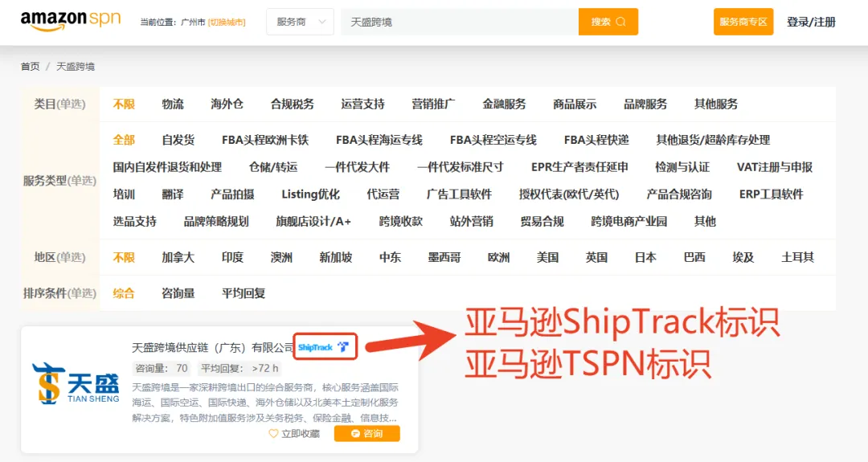The height and width of the screenshot is (462, 868).
Task: Select the 物流 category
Action: pyautogui.click(x=173, y=104)
